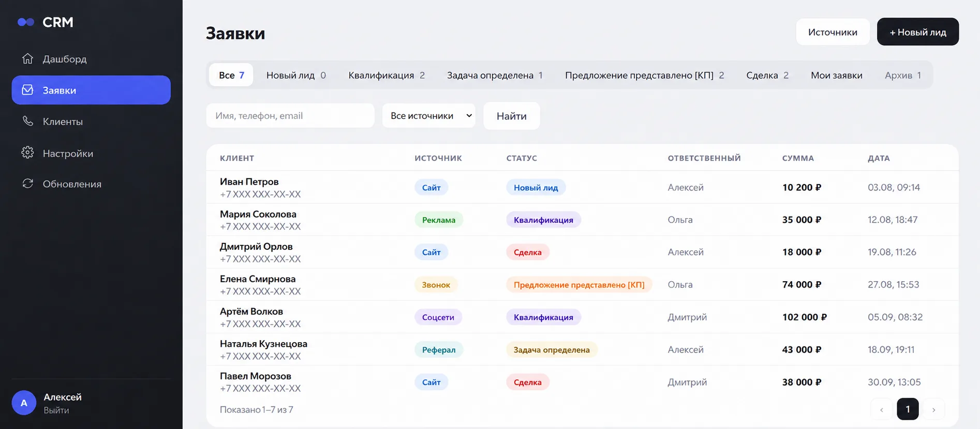980x429 pixels.
Task: Click the Соцсети source badge
Action: point(438,317)
